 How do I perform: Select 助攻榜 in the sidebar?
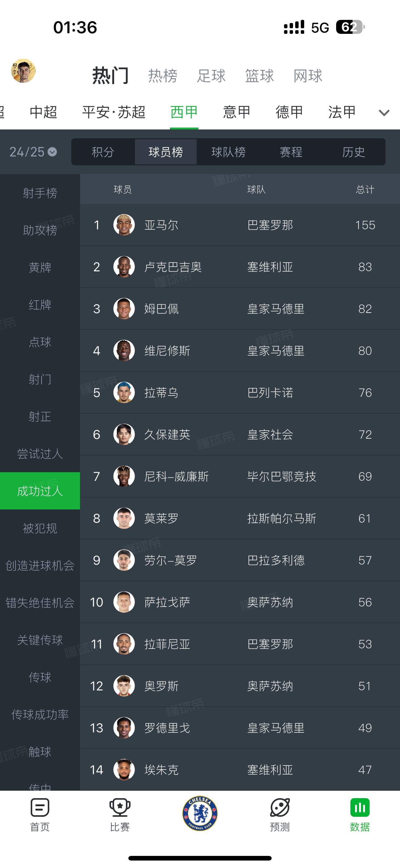(40, 230)
